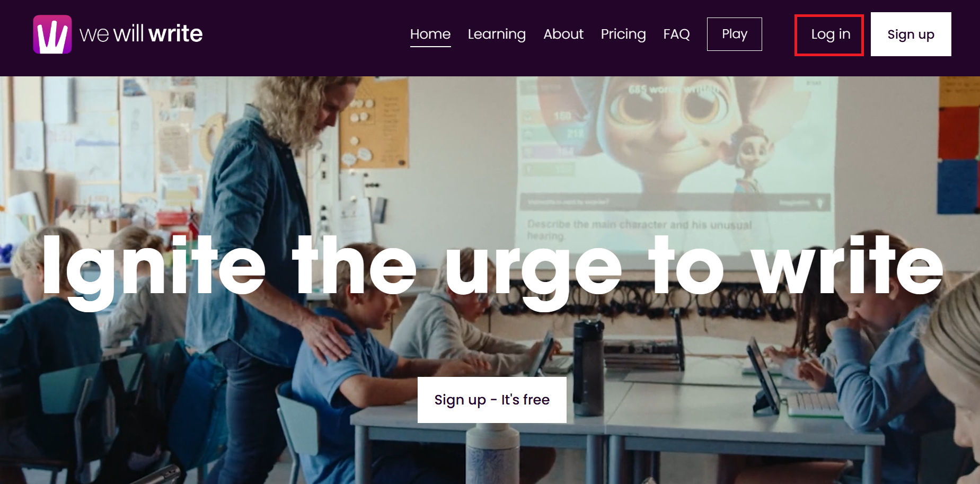Click the black water bottle on desk
Screen dimensions: 980x484
pos(588,367)
